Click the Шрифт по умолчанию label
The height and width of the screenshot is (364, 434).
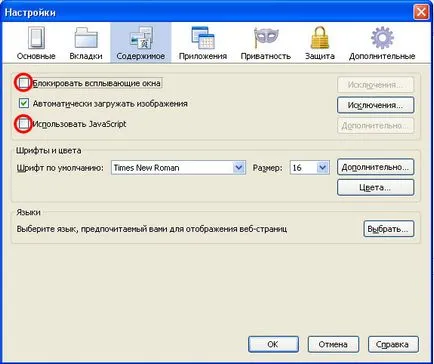pos(60,168)
